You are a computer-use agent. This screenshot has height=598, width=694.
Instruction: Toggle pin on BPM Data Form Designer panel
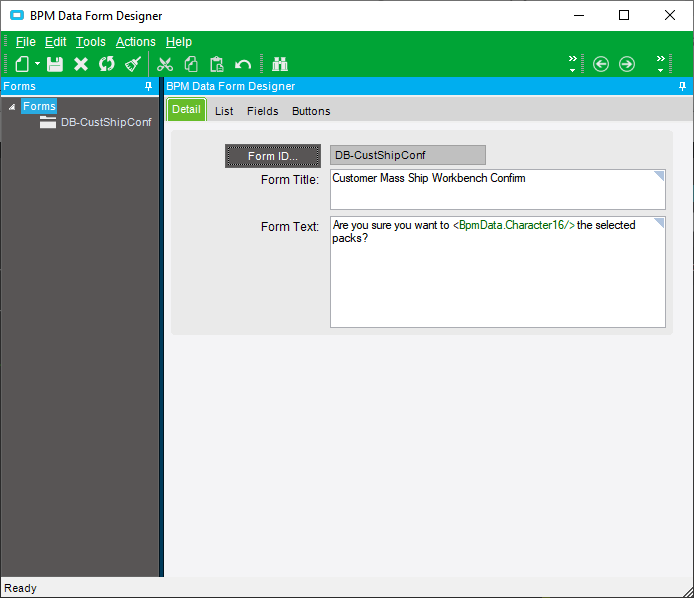[x=682, y=86]
